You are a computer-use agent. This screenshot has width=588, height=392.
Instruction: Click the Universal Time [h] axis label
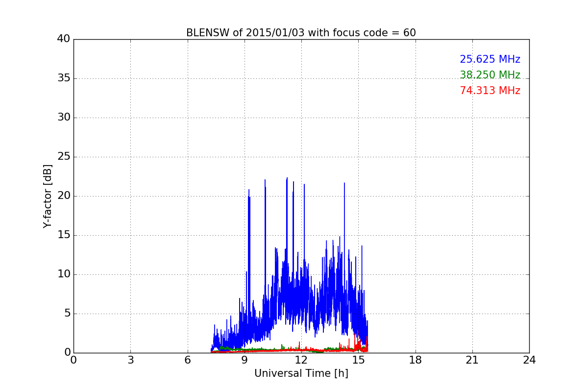[301, 373]
